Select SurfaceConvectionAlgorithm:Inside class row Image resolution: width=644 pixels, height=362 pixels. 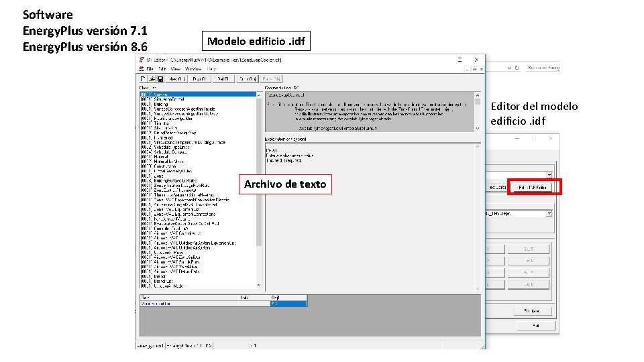pyautogui.click(x=198, y=109)
